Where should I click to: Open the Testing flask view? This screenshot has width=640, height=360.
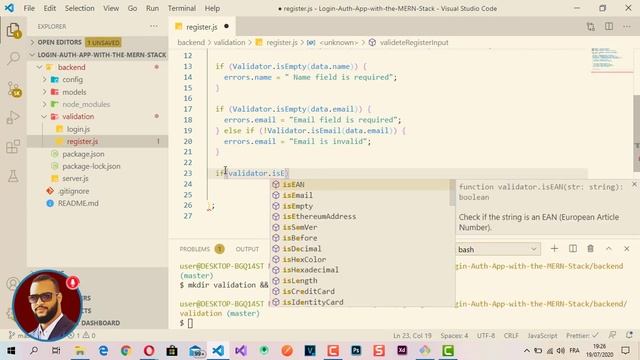[x=13, y=176]
